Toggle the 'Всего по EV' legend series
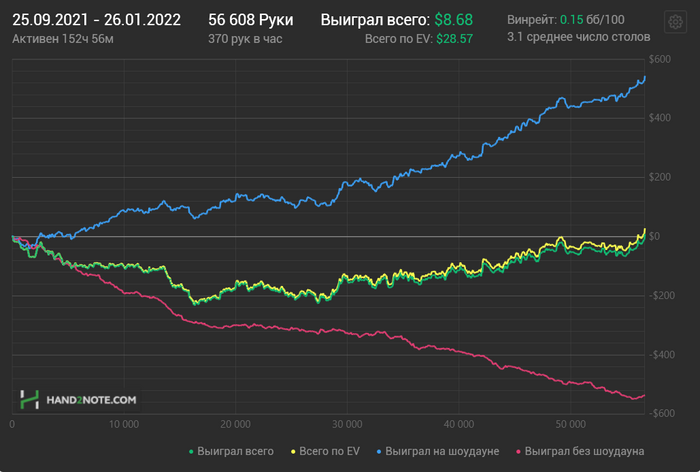The width and height of the screenshot is (700, 472). point(325,451)
